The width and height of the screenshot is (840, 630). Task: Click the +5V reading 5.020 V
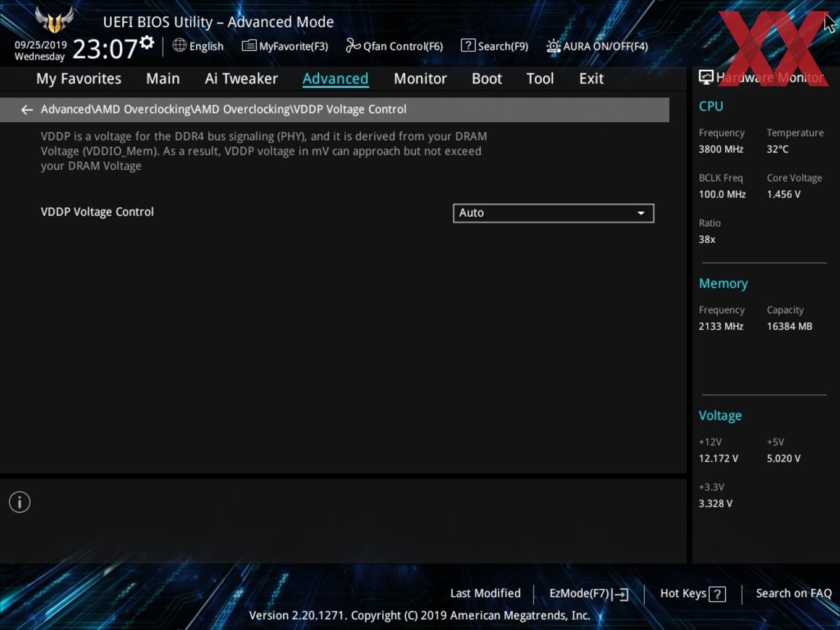783,458
